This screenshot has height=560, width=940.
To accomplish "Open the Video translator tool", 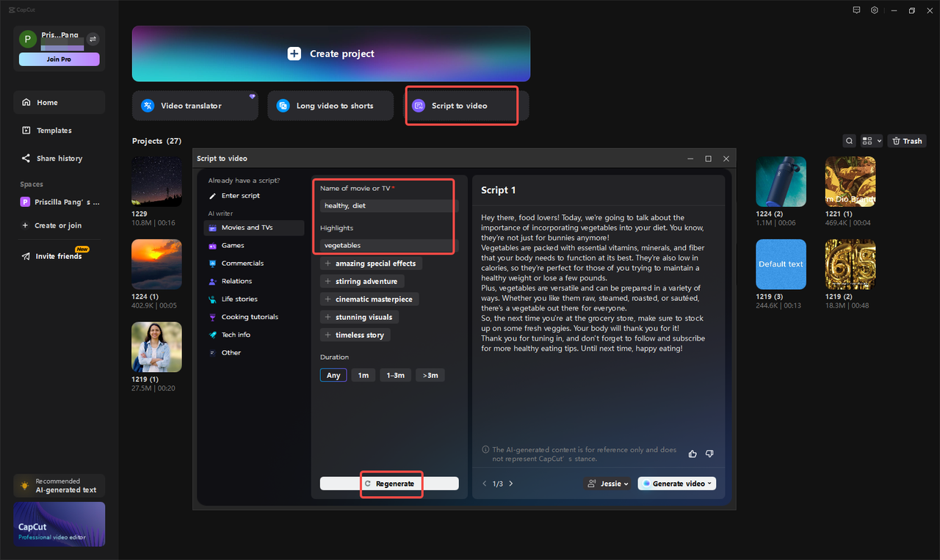I will coord(195,106).
